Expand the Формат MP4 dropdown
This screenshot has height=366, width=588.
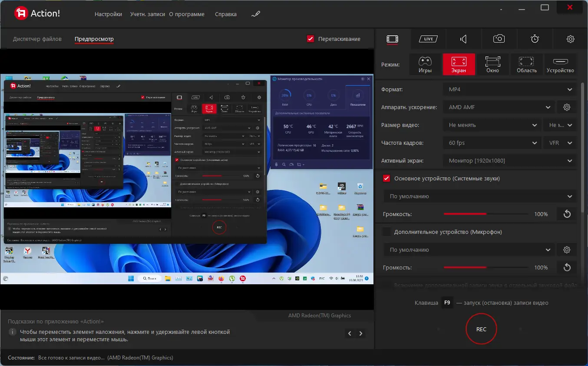point(510,89)
